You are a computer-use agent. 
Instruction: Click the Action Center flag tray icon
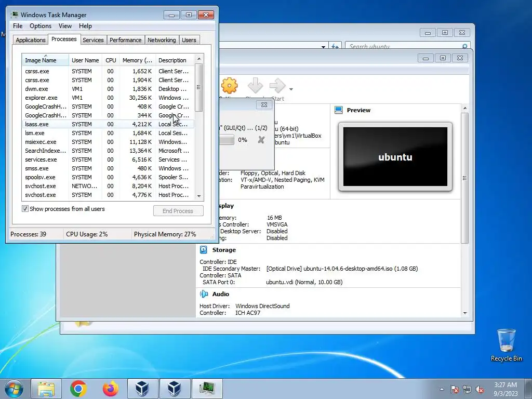click(x=455, y=389)
